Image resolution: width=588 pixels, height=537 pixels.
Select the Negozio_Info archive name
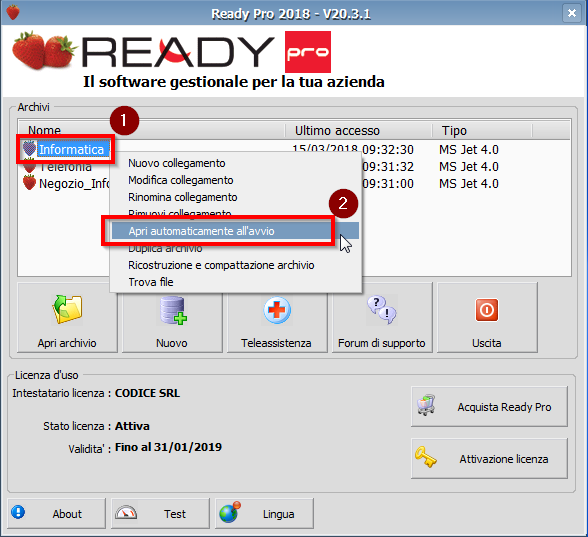coord(74,184)
